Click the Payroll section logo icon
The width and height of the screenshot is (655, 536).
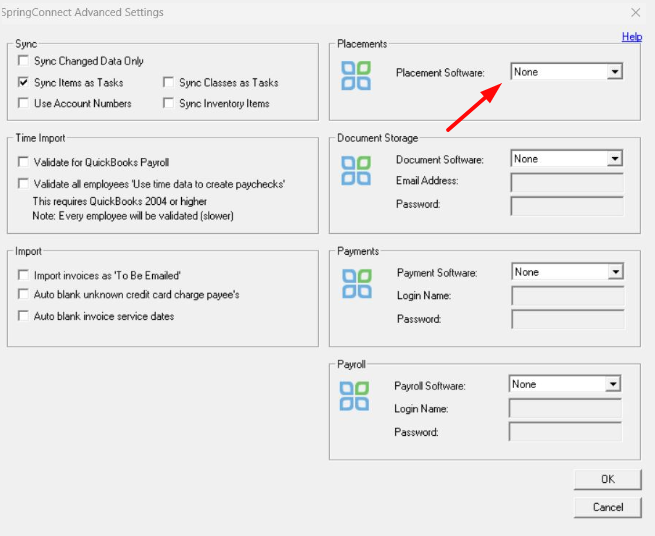353,395
